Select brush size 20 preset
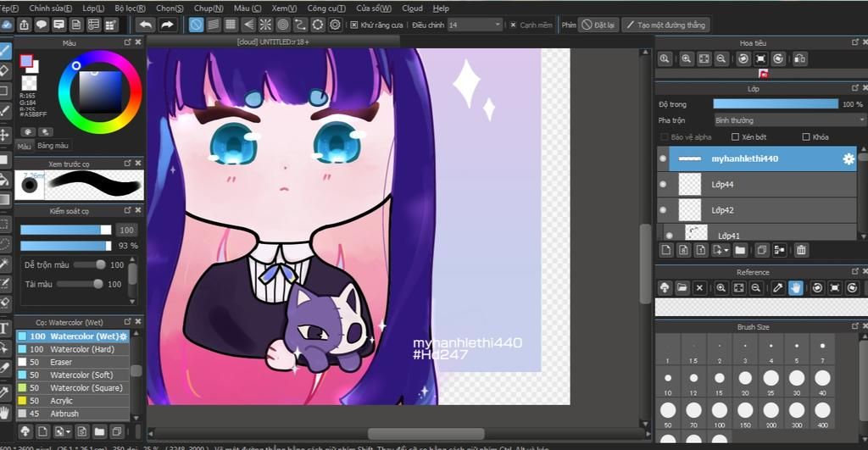The width and height of the screenshot is (868, 450). (745, 378)
